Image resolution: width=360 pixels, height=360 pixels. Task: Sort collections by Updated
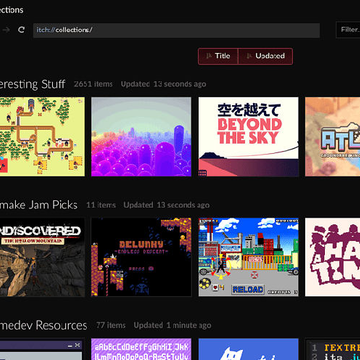266,56
